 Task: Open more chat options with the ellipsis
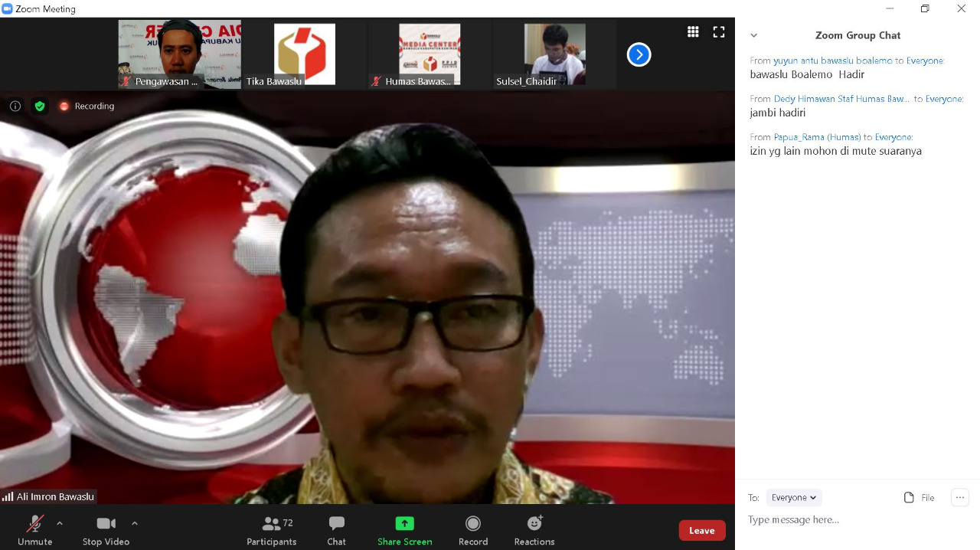(959, 497)
